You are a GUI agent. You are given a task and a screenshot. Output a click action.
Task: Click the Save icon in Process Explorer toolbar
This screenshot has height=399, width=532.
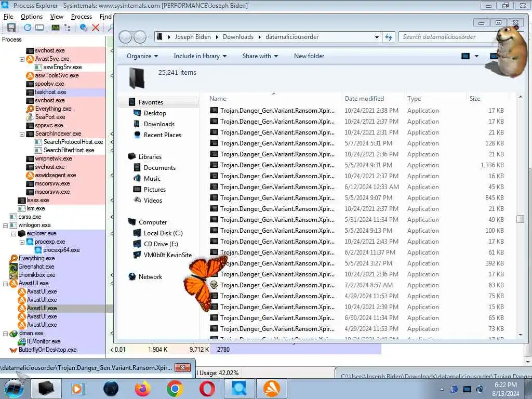click(x=11, y=28)
